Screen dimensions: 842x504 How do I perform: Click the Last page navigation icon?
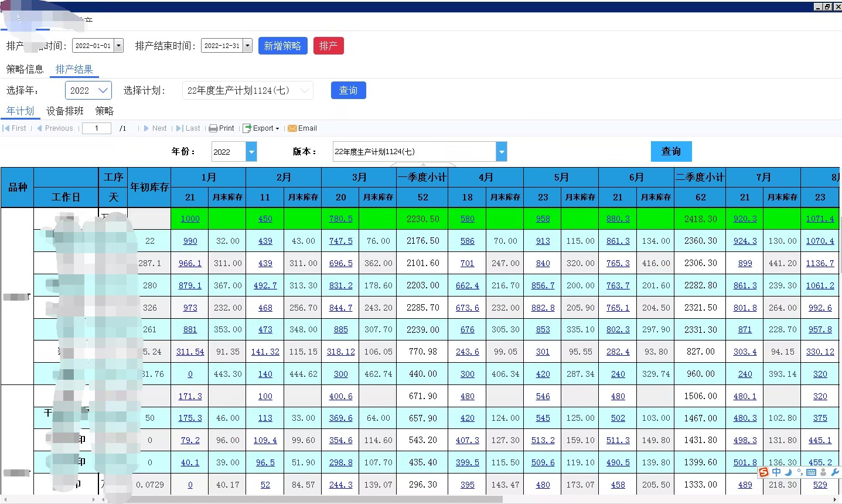pyautogui.click(x=180, y=128)
